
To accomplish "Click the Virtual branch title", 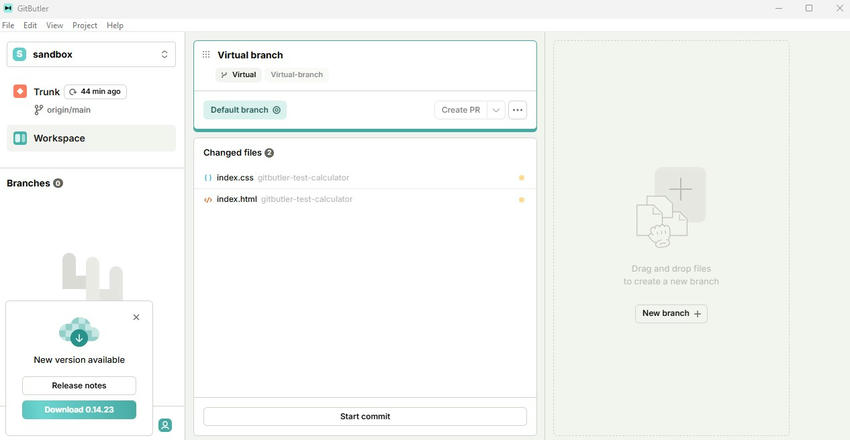I will point(250,55).
